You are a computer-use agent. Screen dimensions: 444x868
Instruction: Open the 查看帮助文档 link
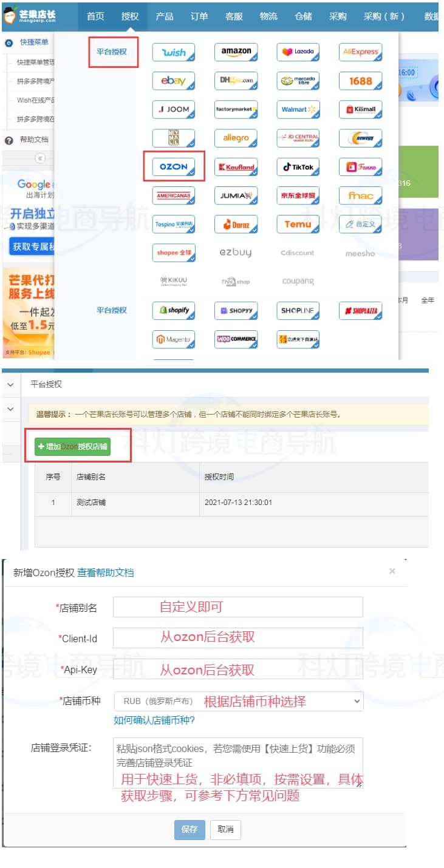coord(106,572)
